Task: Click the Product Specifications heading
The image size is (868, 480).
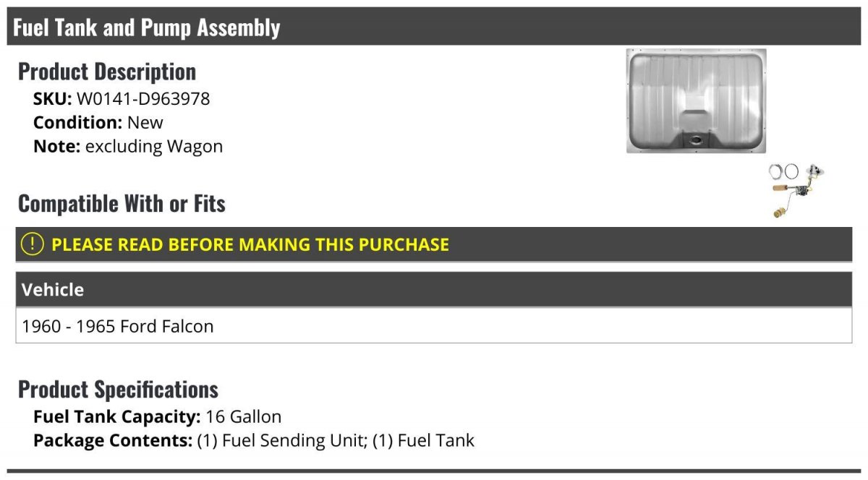Action: [x=118, y=390]
